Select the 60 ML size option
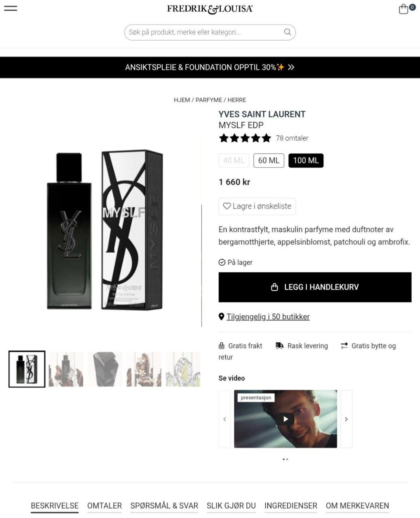 (269, 161)
